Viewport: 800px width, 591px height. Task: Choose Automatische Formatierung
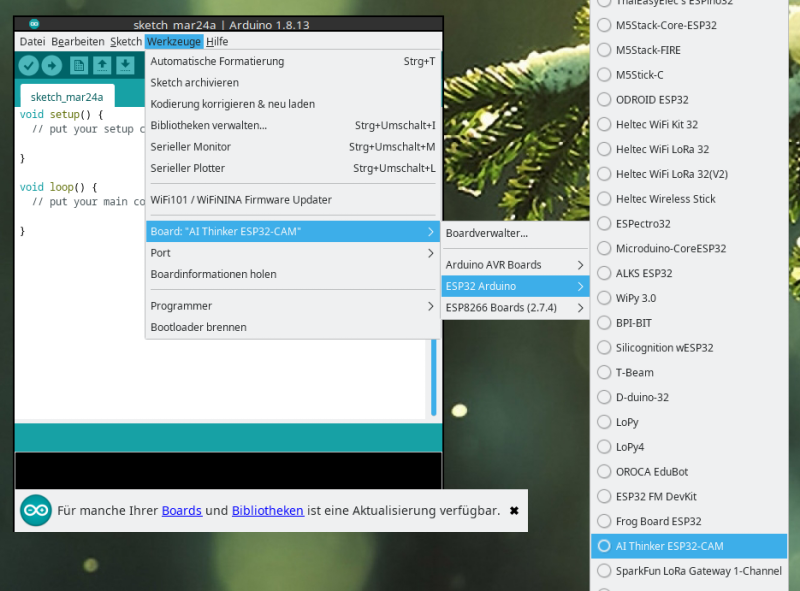pos(292,61)
